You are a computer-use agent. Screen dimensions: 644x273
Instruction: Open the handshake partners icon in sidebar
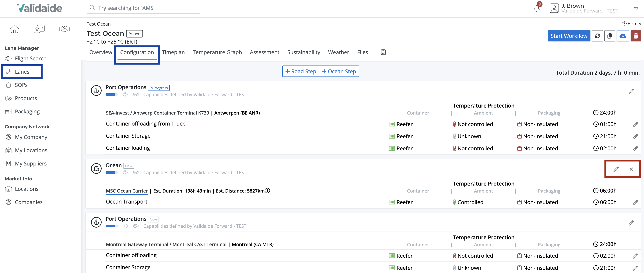point(65,29)
